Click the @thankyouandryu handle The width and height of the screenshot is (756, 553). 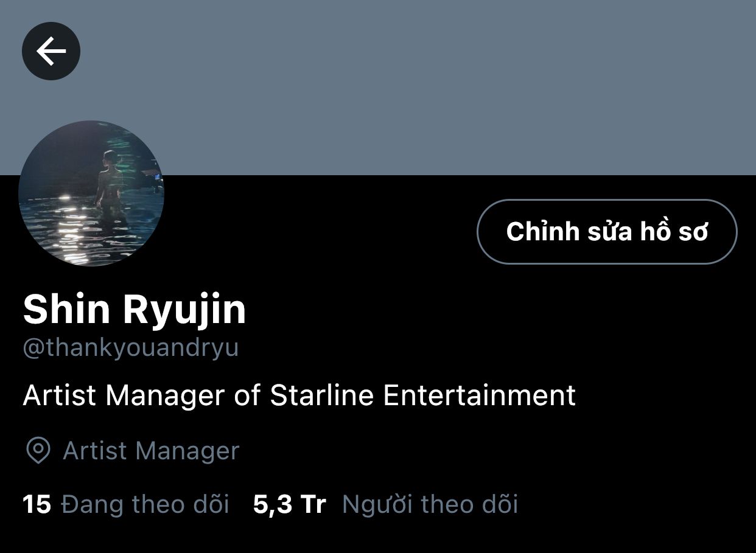click(131, 349)
